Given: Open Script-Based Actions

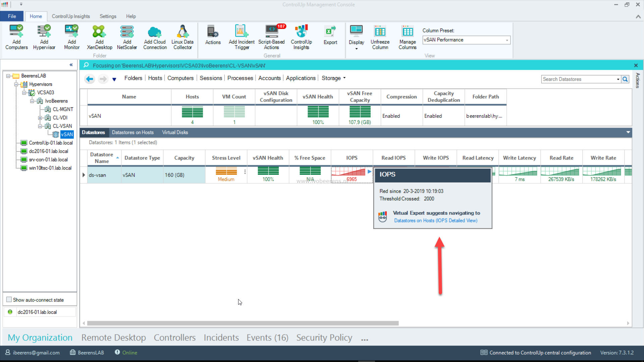Looking at the screenshot, I should [x=271, y=37].
